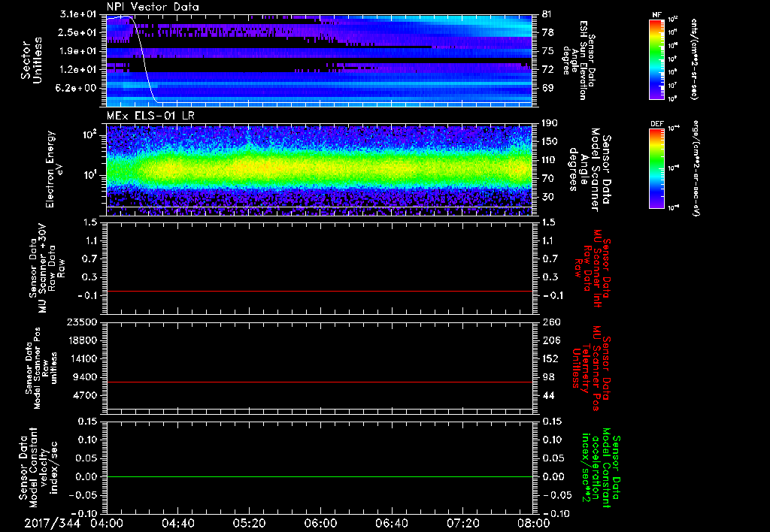Click the red line in Scanner Pos plot
Image resolution: width=770 pixels, height=532 pixels.
click(x=320, y=382)
